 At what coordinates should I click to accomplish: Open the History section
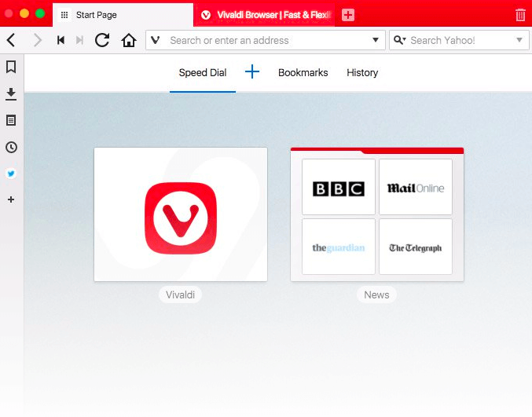362,72
